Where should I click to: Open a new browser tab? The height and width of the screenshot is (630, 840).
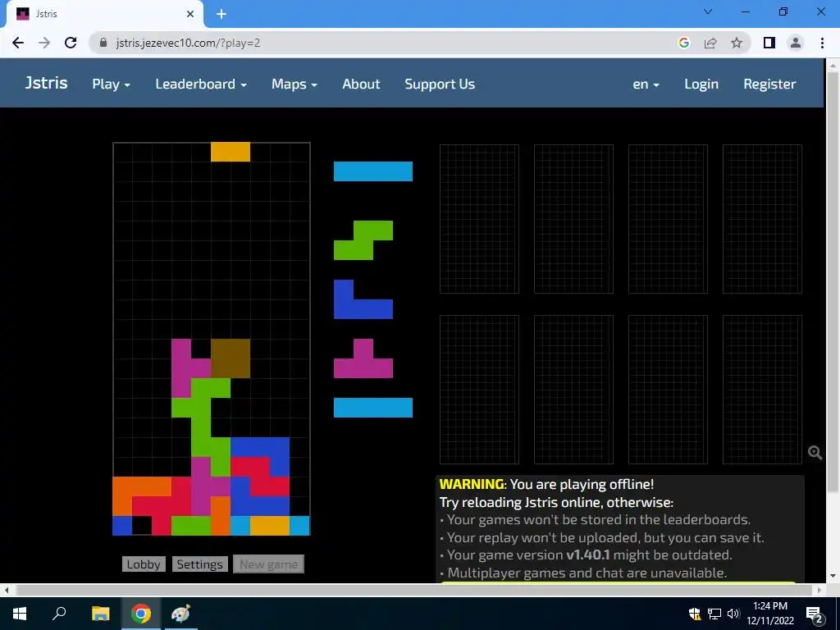(221, 14)
